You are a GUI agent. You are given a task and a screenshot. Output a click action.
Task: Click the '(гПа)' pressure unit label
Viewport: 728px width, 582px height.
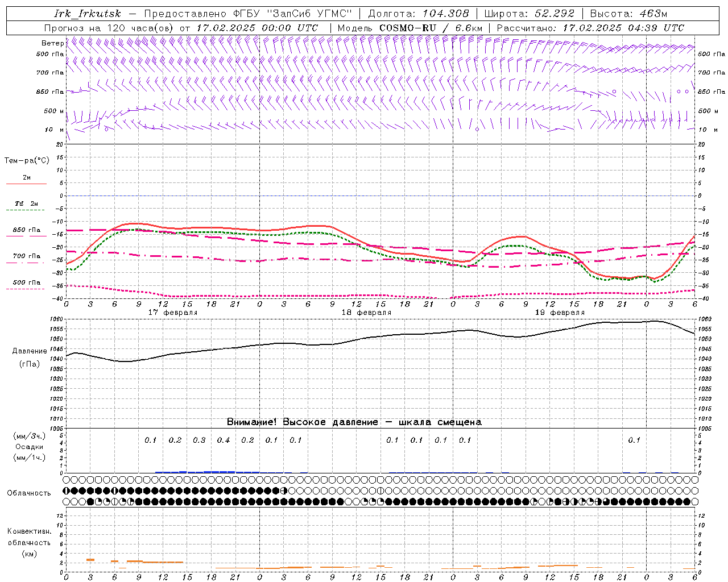30,364
